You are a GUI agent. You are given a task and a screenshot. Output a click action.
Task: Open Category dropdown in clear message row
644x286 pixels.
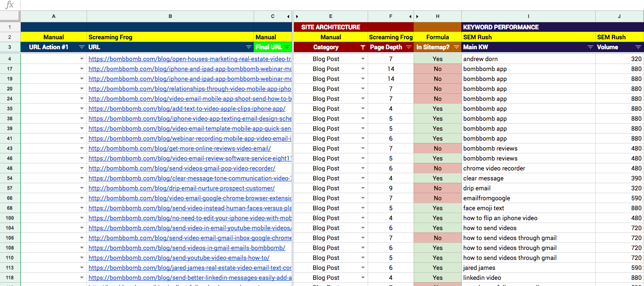[363, 179]
